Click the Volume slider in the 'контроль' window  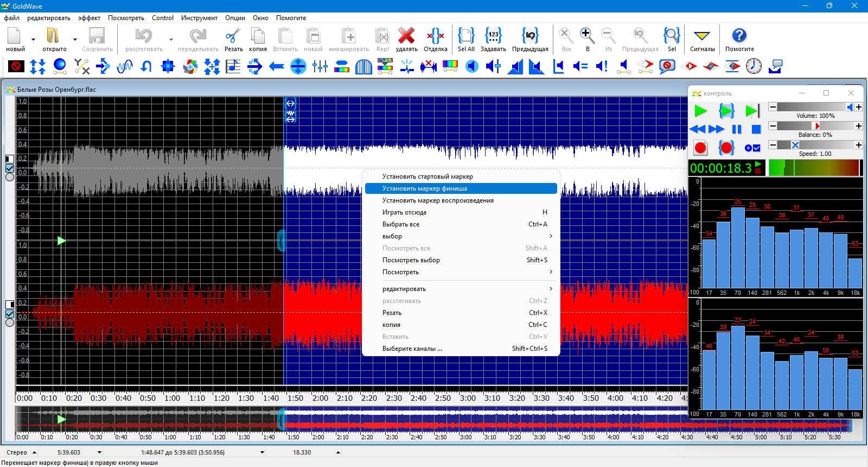tap(815, 107)
